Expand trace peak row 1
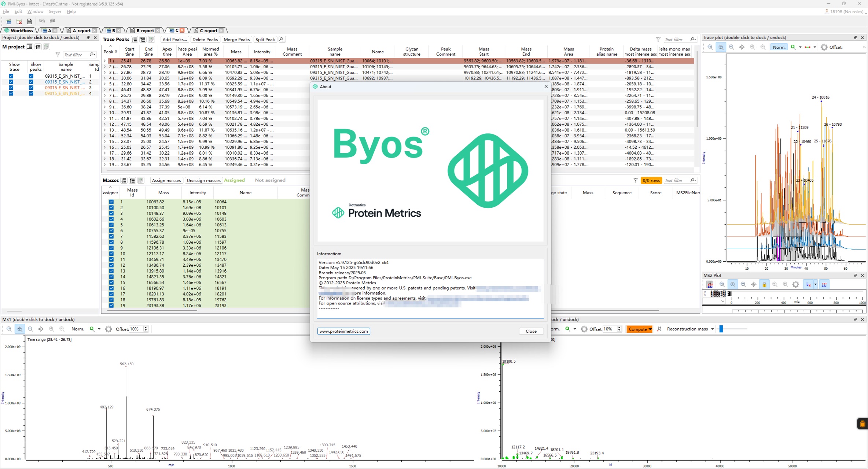The image size is (868, 469). [105, 61]
